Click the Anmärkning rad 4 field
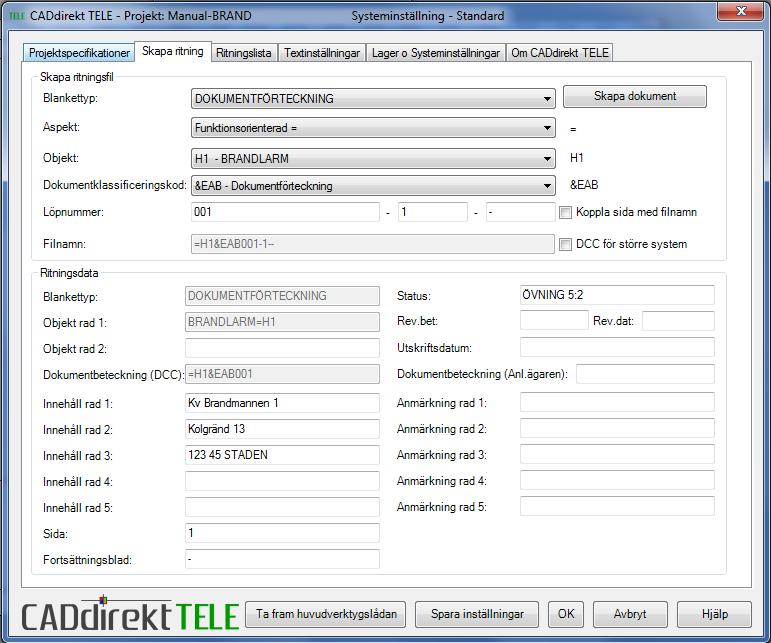Screen dimensions: 771x643 (x=617, y=480)
